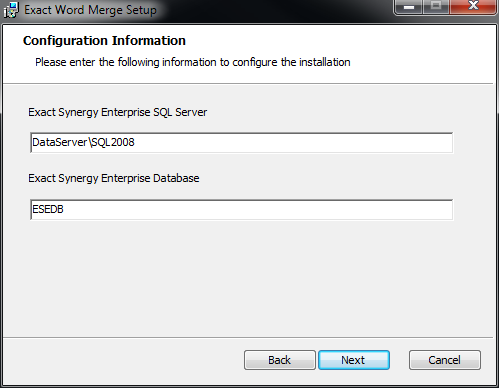Place cursor in the DataServer\SQL2008 text
The image size is (499, 388).
83,142
